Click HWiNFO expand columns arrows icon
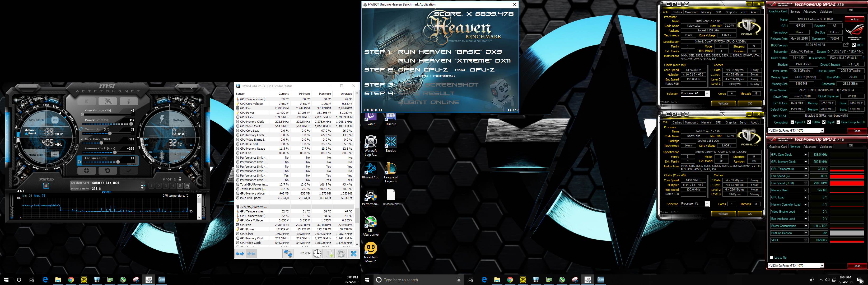 point(240,254)
